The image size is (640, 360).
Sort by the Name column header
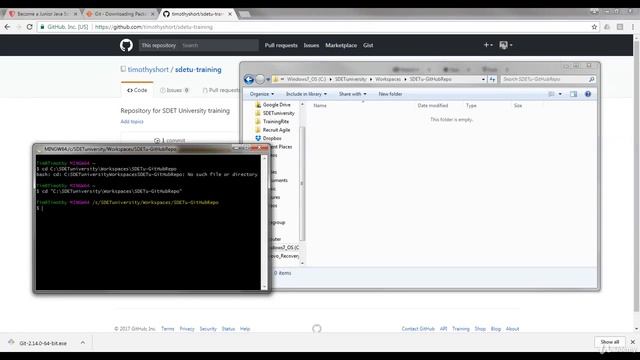click(x=320, y=105)
